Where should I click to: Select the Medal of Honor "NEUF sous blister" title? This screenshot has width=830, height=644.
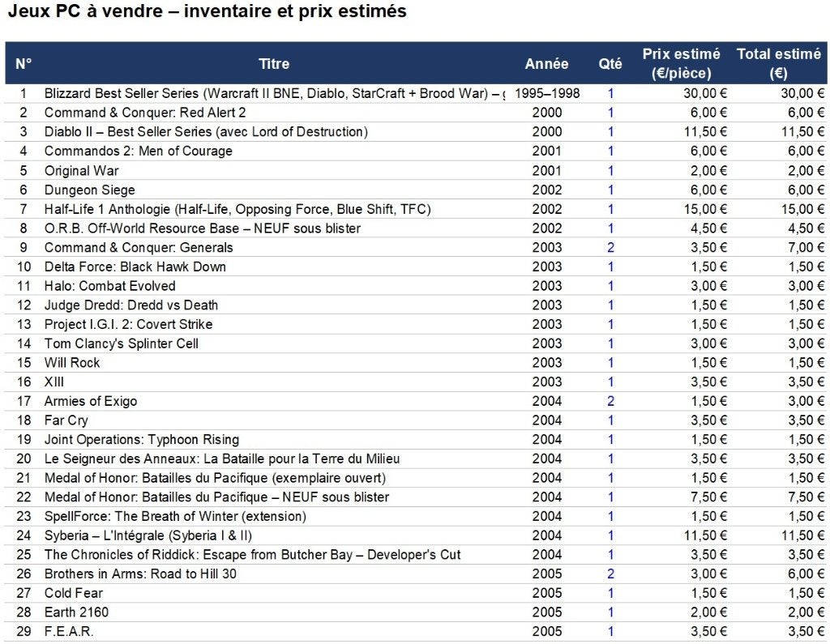click(x=216, y=497)
